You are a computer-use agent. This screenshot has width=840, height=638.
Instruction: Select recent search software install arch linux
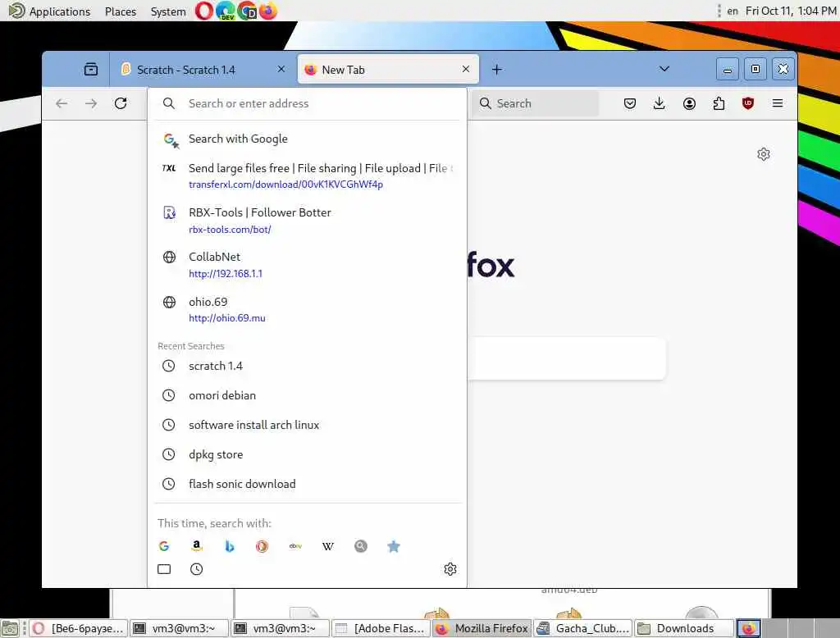point(307,425)
